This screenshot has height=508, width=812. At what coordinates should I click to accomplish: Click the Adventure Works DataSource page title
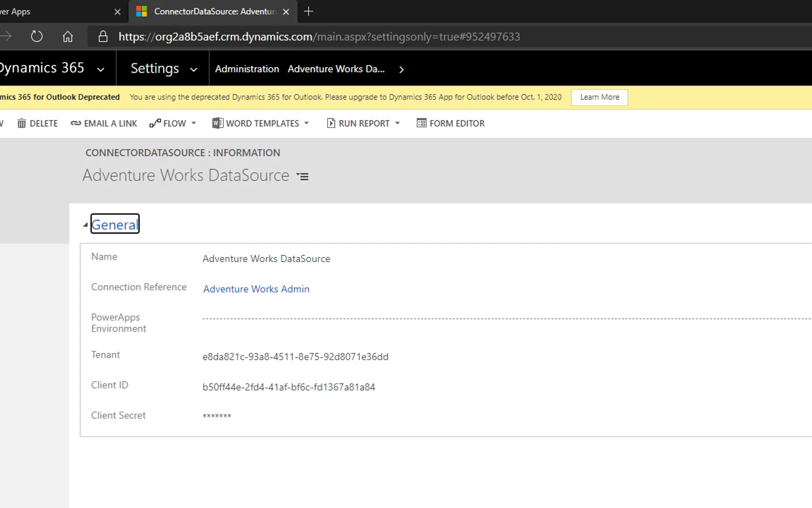186,175
